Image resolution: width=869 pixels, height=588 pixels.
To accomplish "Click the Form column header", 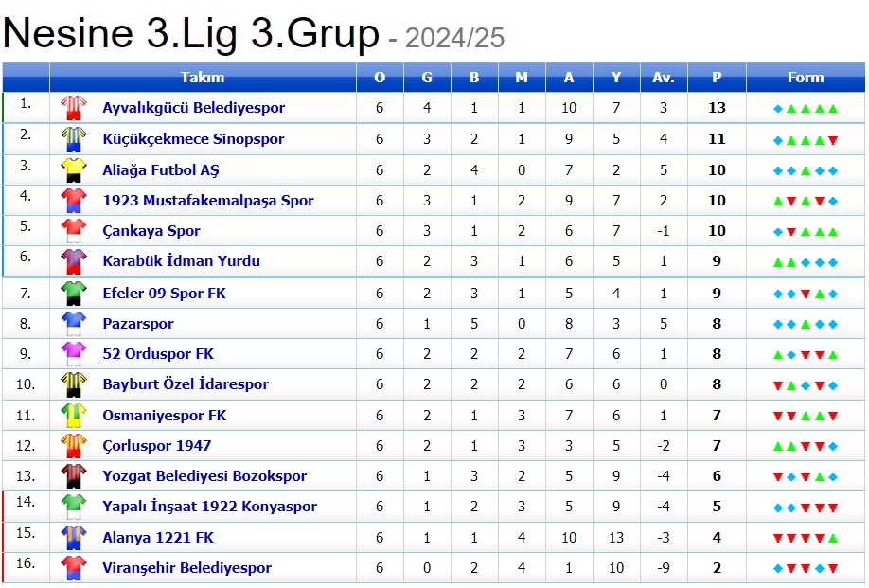I will click(x=806, y=78).
